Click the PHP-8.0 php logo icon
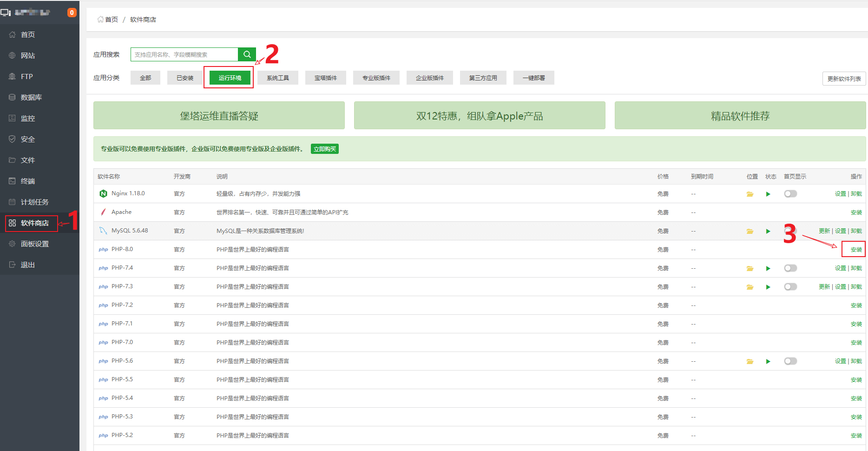Screen dimensions: 868x451 (x=103, y=250)
